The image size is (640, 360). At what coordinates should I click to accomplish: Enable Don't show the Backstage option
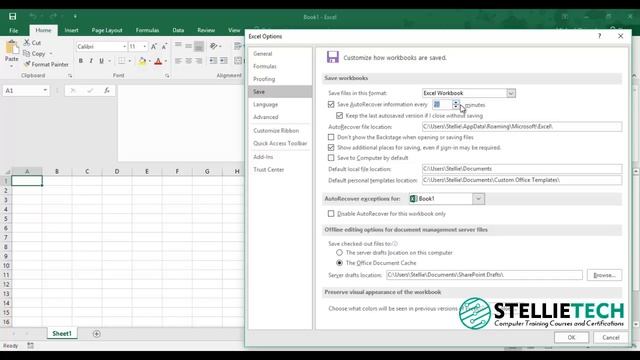coord(331,137)
